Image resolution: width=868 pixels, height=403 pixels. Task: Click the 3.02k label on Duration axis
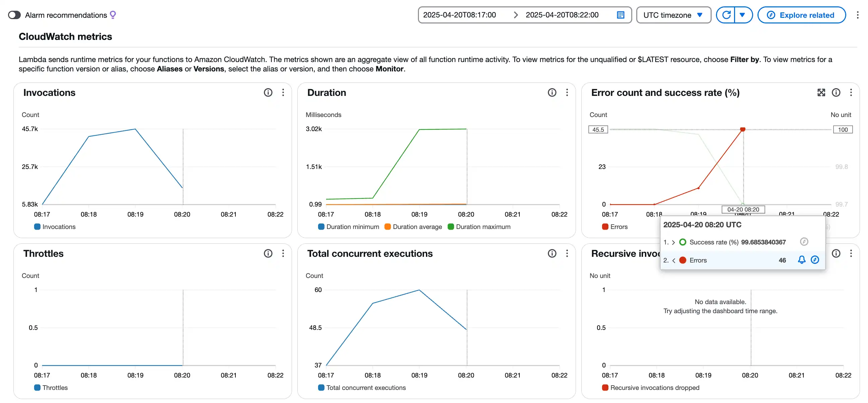314,129
